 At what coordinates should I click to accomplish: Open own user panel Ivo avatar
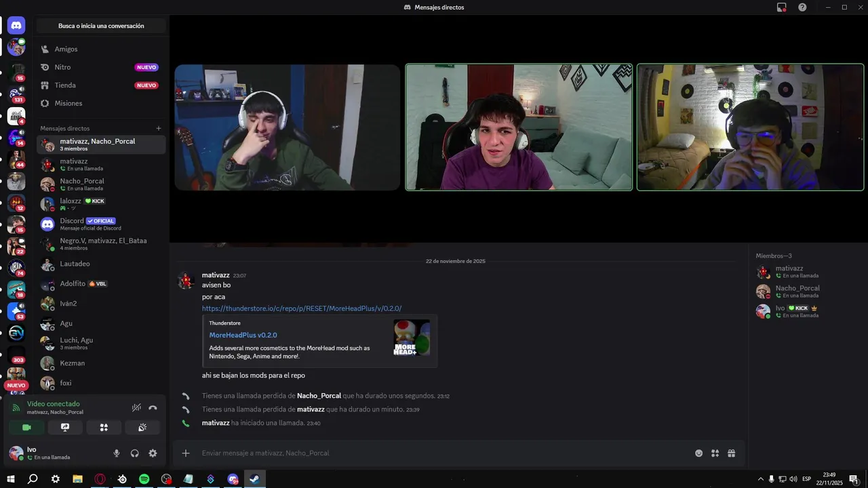[16, 453]
